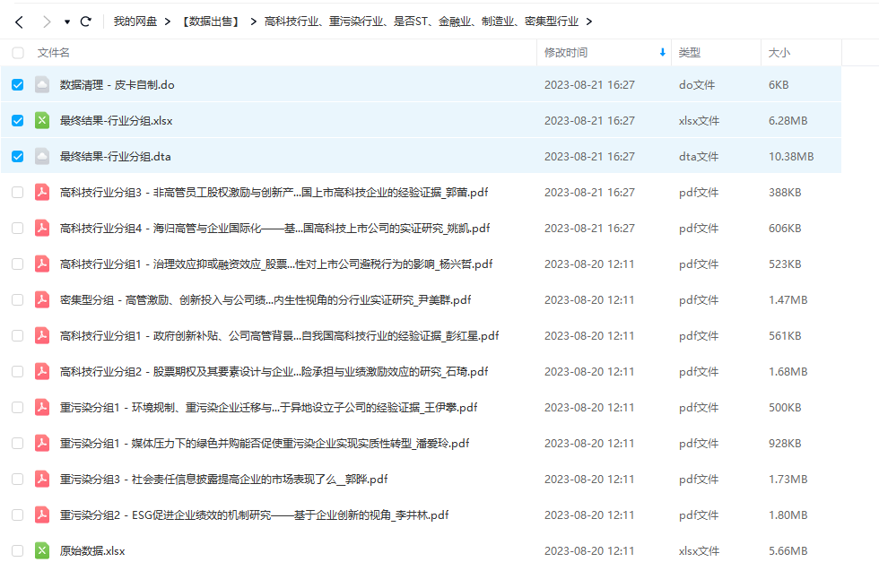Check box for 高科技行业分组2 pdf row

[18, 371]
